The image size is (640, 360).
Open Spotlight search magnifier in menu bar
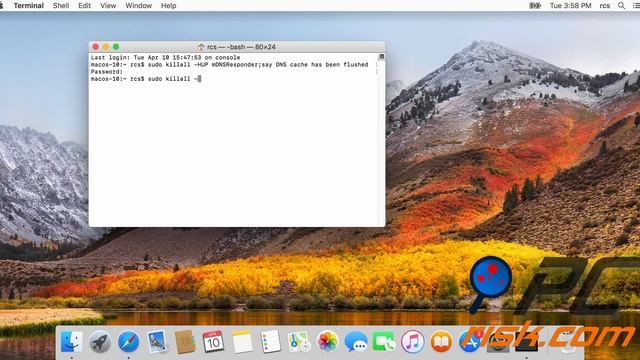pyautogui.click(x=621, y=6)
